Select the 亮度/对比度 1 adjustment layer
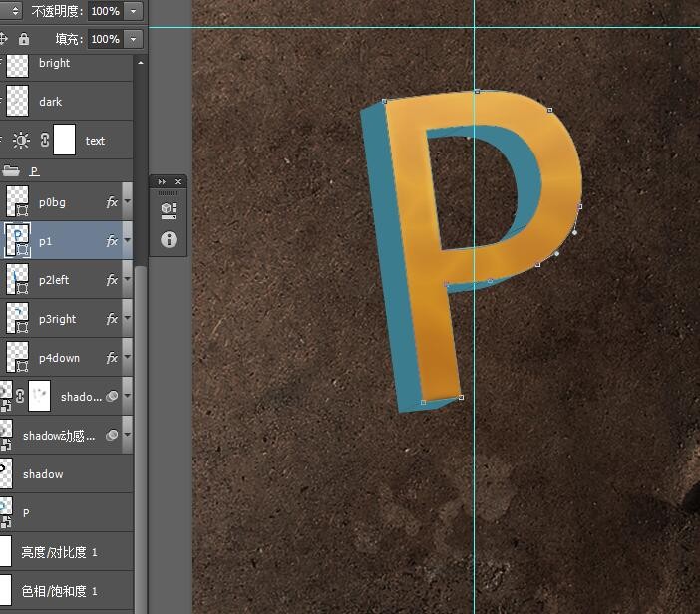The height and width of the screenshot is (614, 700). [x=60, y=552]
